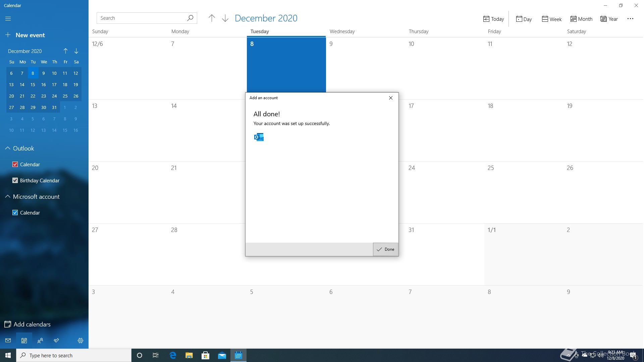Select December 21 in main month grid

point(207,192)
